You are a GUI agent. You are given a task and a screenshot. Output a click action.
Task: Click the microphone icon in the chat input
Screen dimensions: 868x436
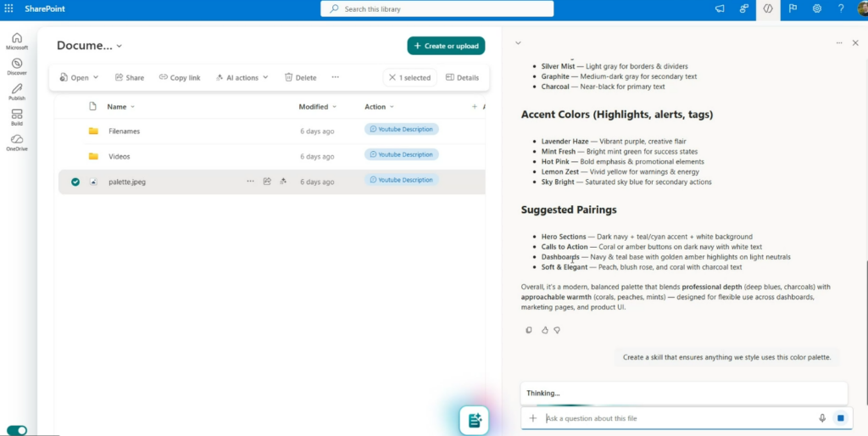822,418
